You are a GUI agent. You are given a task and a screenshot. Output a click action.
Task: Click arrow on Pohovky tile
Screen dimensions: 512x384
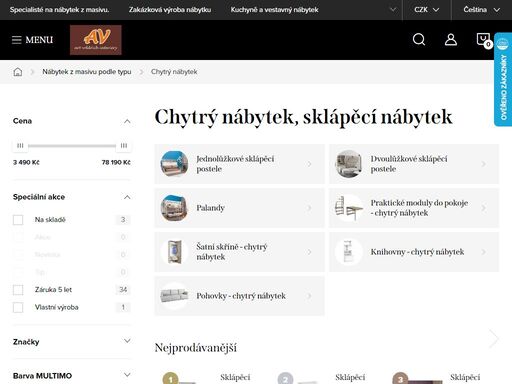click(309, 296)
